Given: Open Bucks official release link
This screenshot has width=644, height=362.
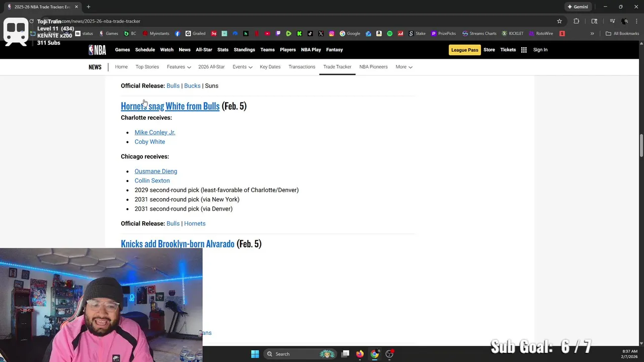Looking at the screenshot, I should [192, 86].
